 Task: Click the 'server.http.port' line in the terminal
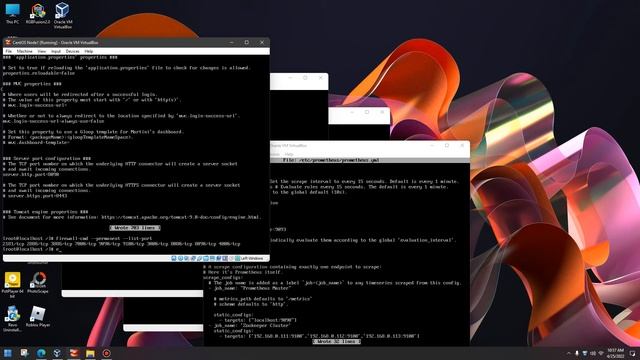coord(31,174)
